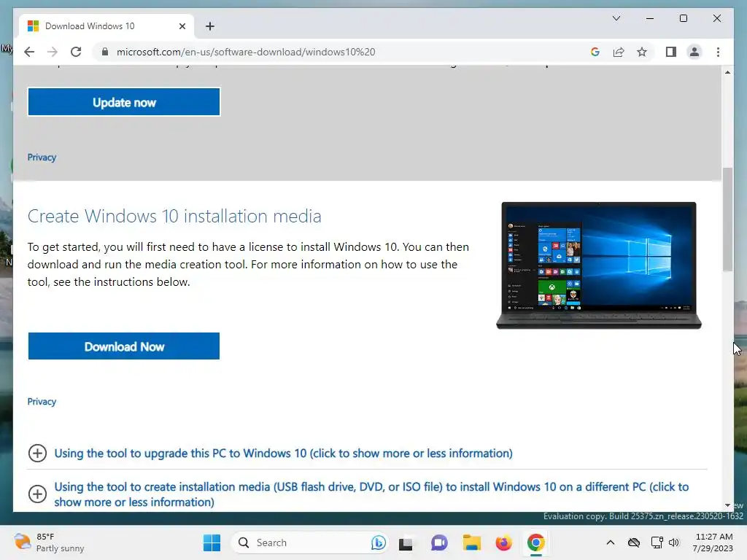Go back to the previous page
The height and width of the screenshot is (560, 747).
[x=29, y=52]
